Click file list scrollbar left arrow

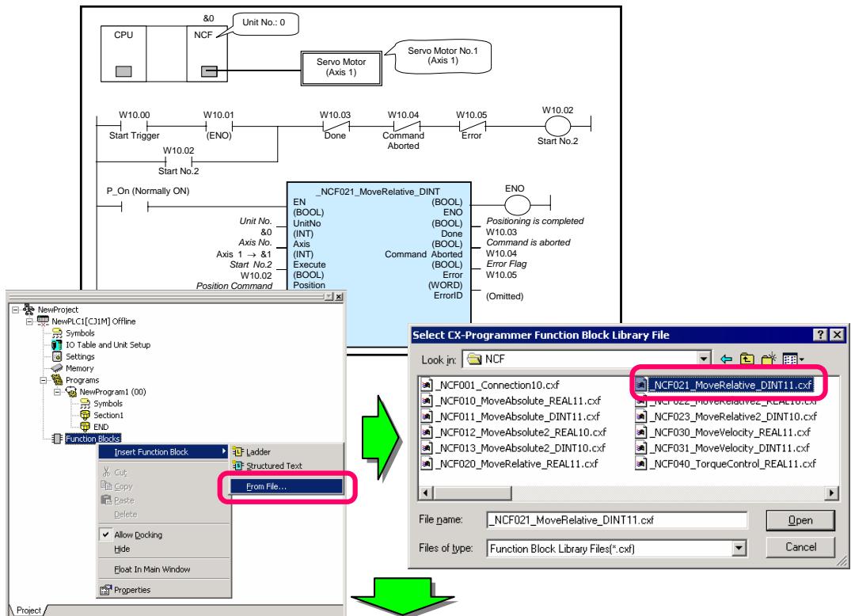426,492
